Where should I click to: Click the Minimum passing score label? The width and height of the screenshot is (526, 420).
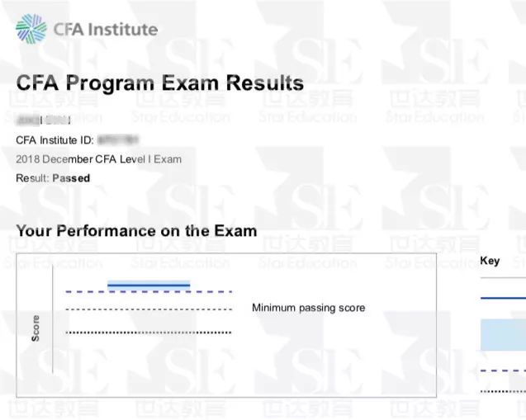[x=309, y=308]
